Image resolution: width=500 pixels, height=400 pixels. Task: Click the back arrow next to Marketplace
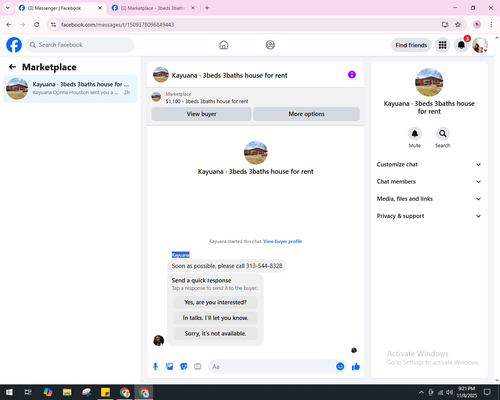12,67
